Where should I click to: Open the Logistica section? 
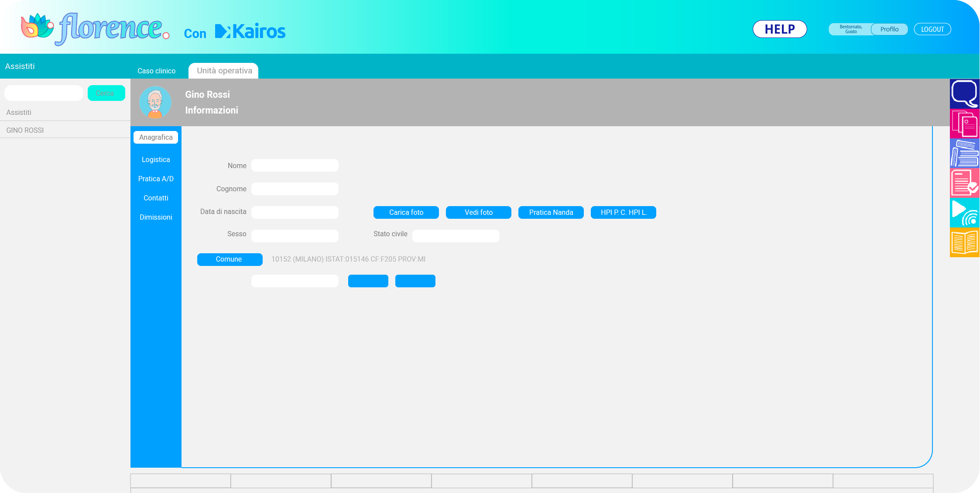click(156, 160)
